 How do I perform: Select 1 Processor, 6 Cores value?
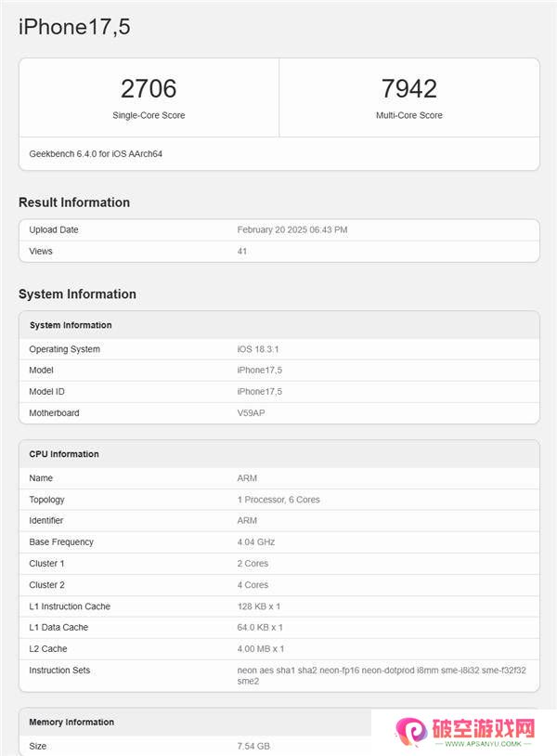click(x=278, y=500)
